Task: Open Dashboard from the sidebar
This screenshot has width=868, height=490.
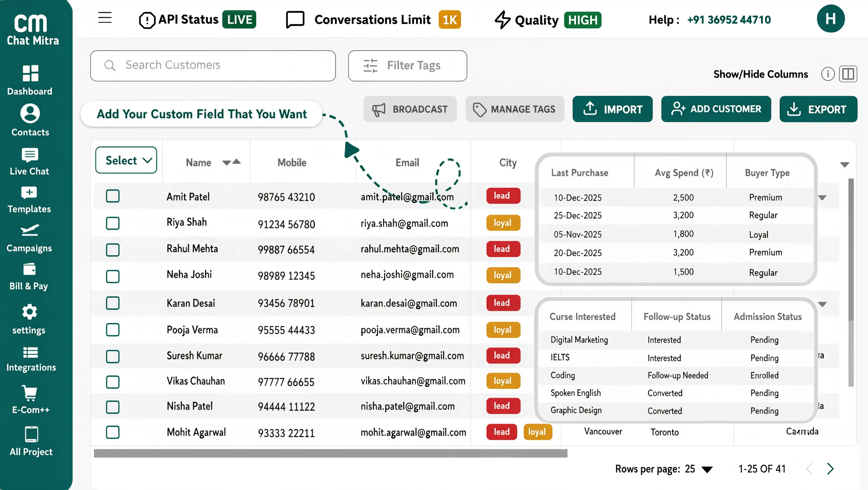Action: coord(30,80)
